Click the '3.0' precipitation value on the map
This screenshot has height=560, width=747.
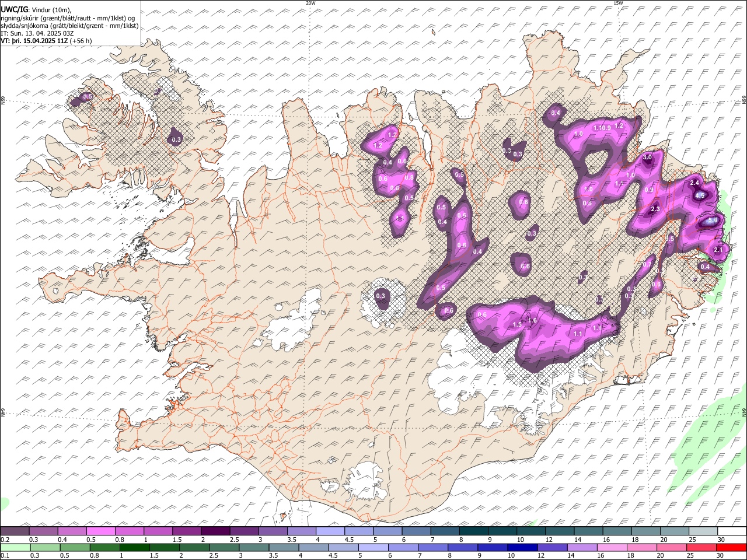point(647,157)
